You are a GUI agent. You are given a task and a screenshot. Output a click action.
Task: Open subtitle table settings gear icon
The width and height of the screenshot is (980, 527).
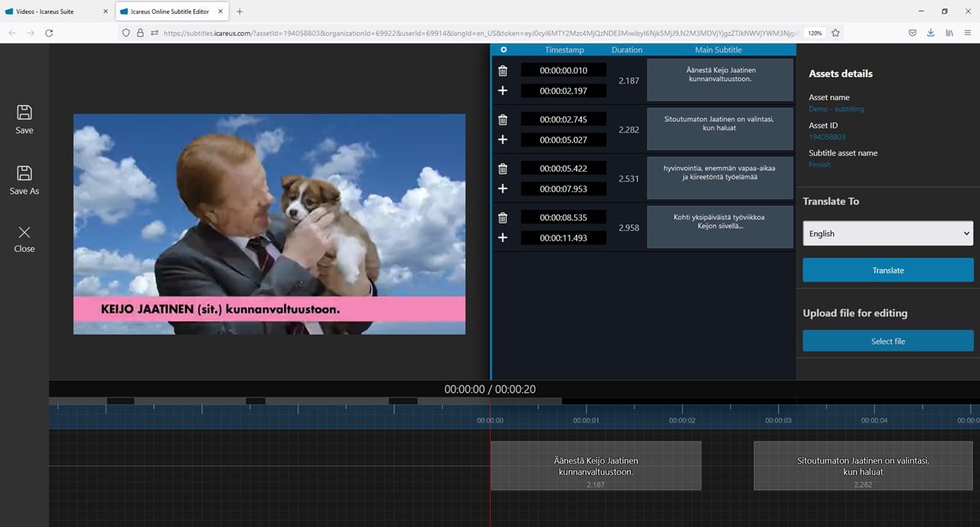tap(503, 50)
